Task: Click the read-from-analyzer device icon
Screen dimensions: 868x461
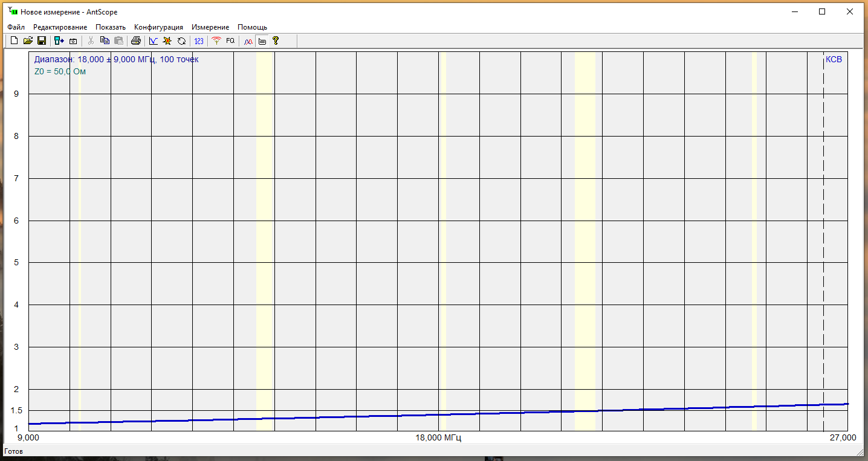Action: (59, 41)
